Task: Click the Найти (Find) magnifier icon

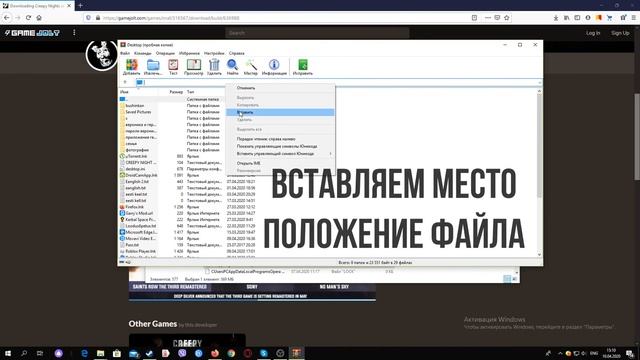Action: (x=232, y=67)
